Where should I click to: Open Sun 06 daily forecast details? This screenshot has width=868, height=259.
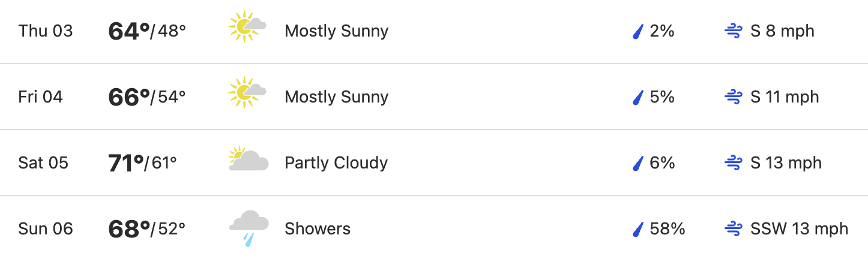click(434, 228)
